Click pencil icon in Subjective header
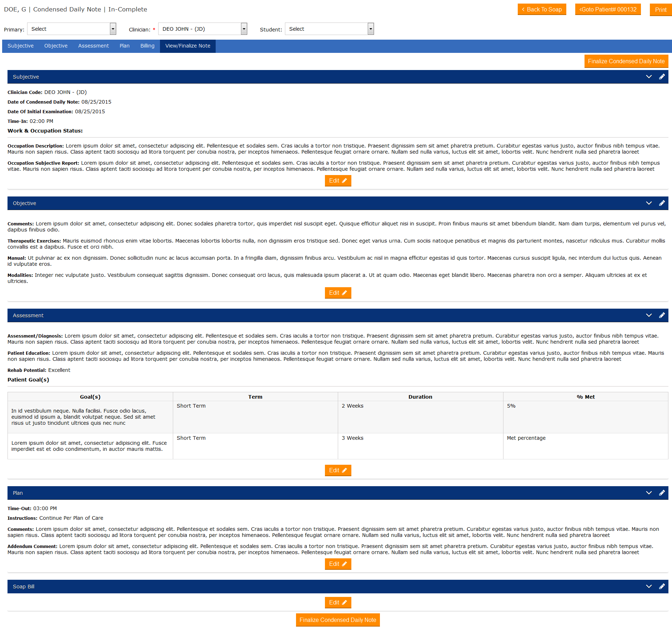 point(662,77)
